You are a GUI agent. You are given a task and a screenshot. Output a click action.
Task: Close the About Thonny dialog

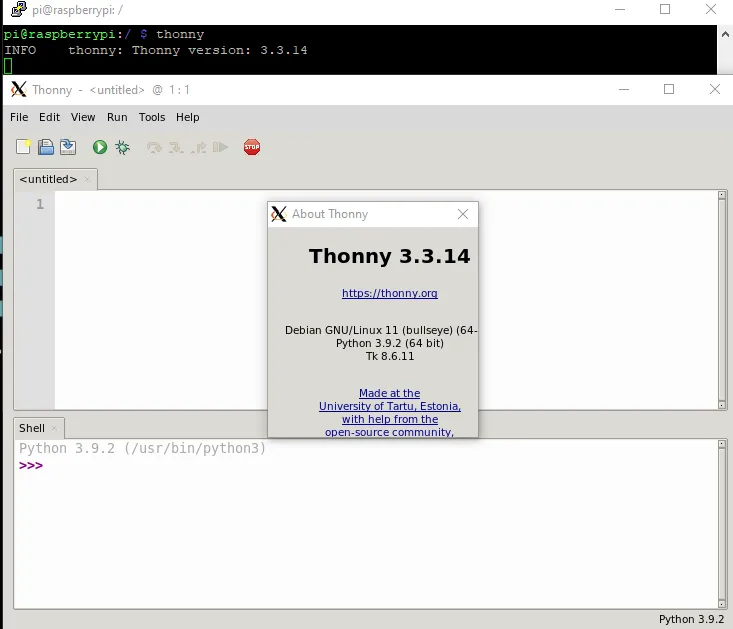click(x=463, y=214)
